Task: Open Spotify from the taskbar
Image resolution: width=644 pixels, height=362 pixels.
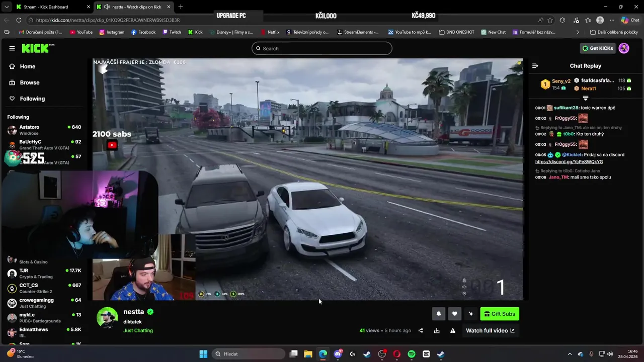Action: [412, 354]
